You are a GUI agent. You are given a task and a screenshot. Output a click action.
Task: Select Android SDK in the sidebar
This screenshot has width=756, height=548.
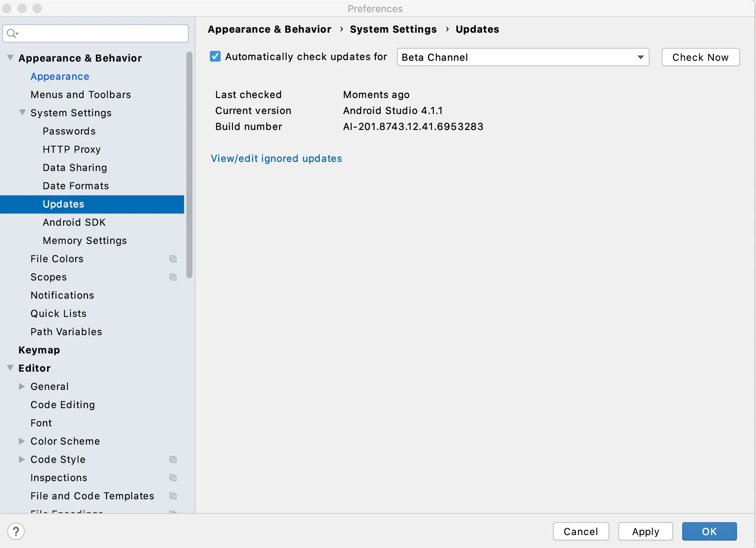coord(74,222)
